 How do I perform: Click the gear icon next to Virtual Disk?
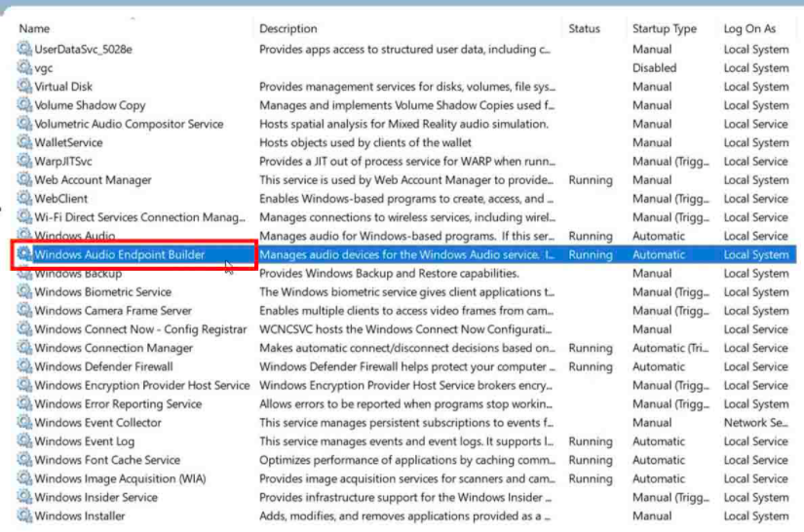click(x=24, y=87)
